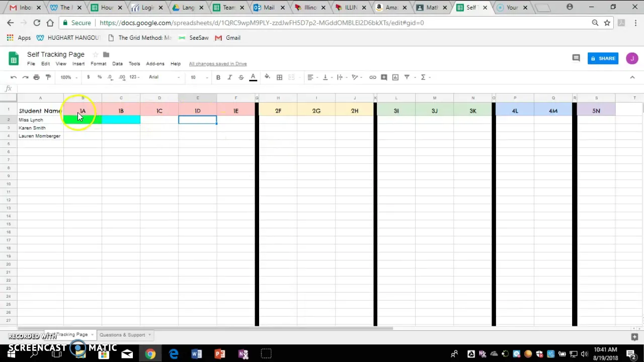Format as percent with the % icon
Screen dimensions: 644x362
click(100, 77)
